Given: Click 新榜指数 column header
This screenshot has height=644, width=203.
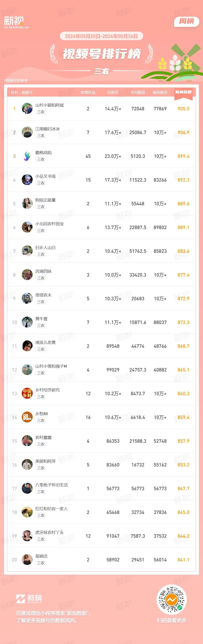Looking at the screenshot, I should click(183, 92).
